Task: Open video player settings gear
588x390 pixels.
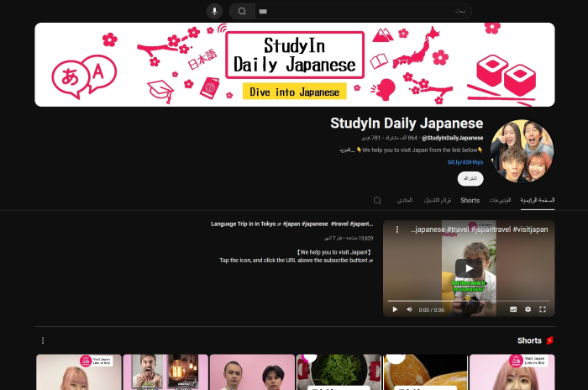Action: tap(528, 309)
